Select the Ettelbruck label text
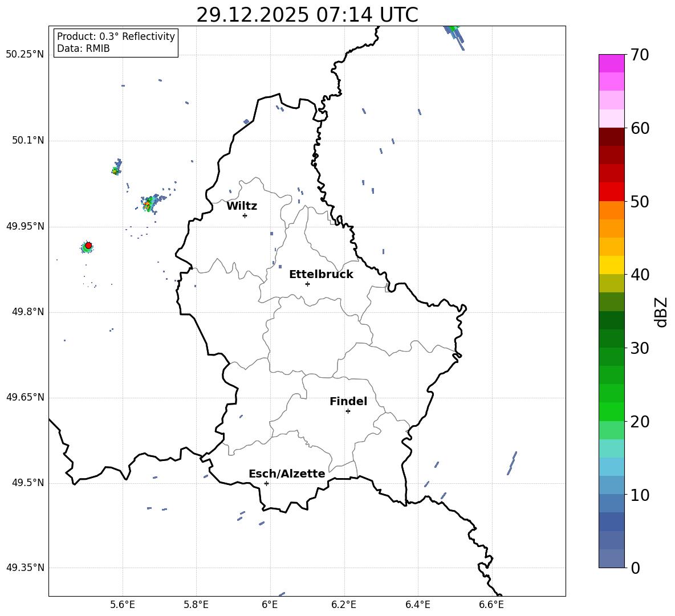 pyautogui.click(x=321, y=274)
